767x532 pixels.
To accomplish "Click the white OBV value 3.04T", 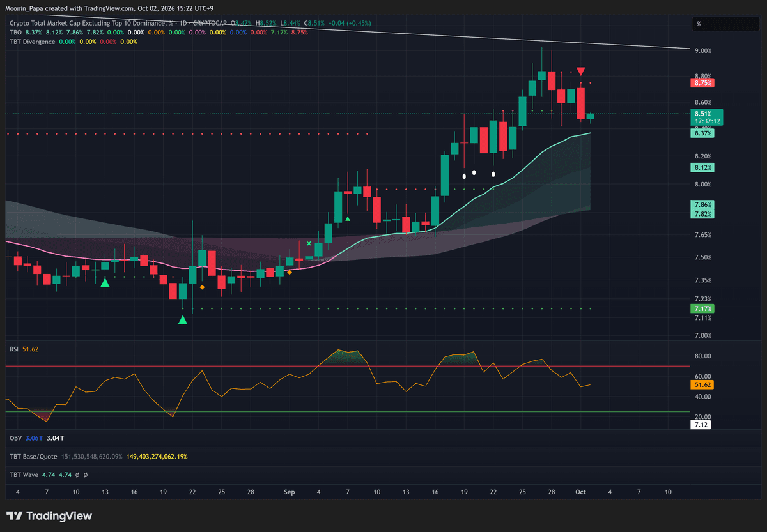I will 56,438.
